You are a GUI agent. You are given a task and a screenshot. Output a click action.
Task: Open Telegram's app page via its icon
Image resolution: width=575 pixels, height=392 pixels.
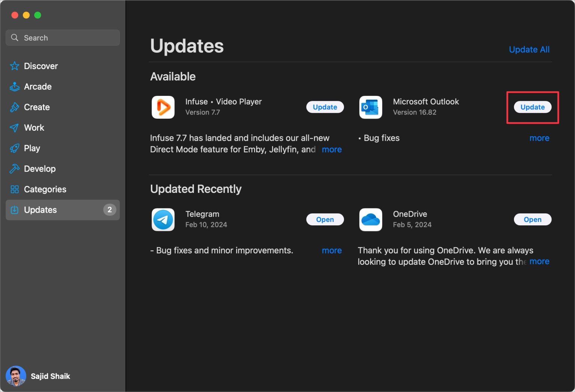163,219
